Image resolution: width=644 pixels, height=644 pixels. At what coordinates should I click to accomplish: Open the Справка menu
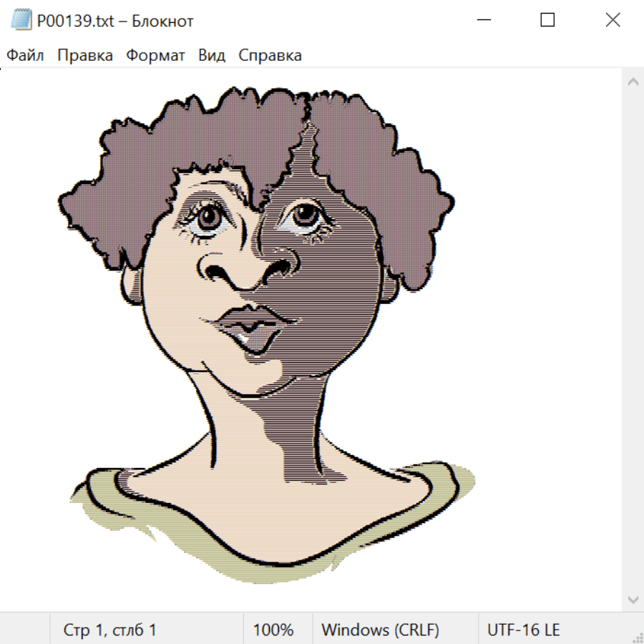[270, 56]
